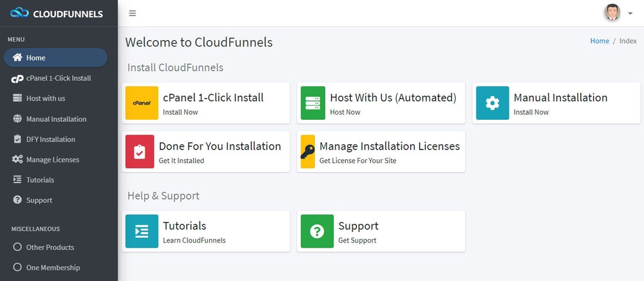The height and width of the screenshot is (281, 644).
Task: Click the CLOUDFUNNELS brand name text
Action: [68, 14]
